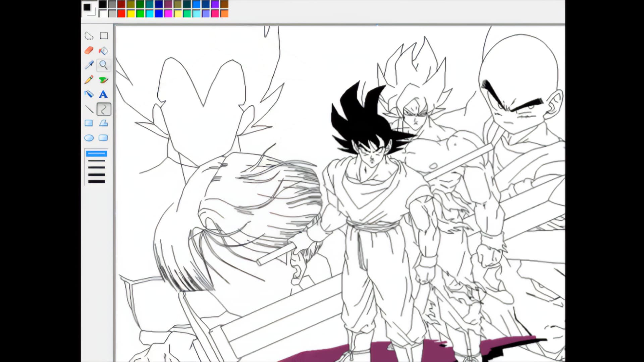Pick the Ellipse shape tool
Image resolution: width=644 pixels, height=362 pixels.
click(x=89, y=138)
